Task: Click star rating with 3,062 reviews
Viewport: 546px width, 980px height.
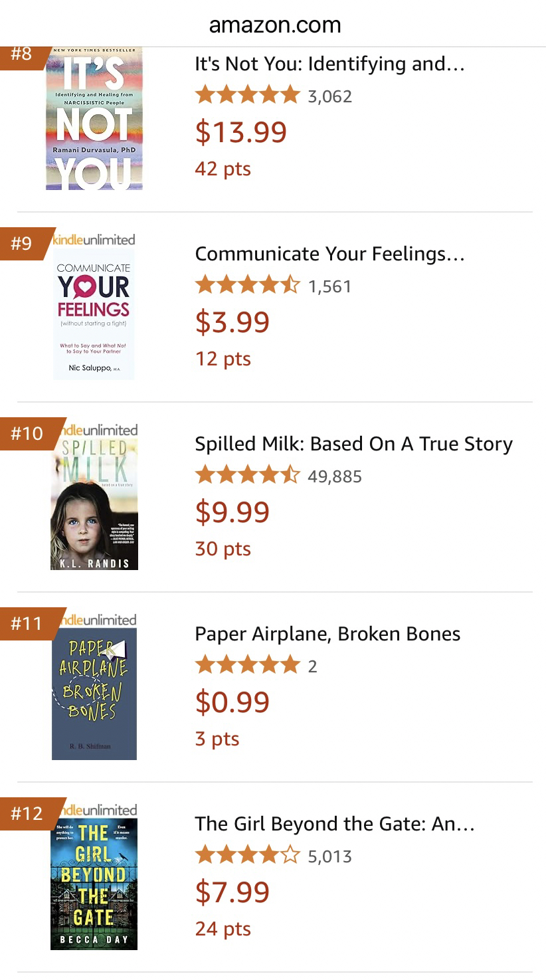Action: point(247,96)
